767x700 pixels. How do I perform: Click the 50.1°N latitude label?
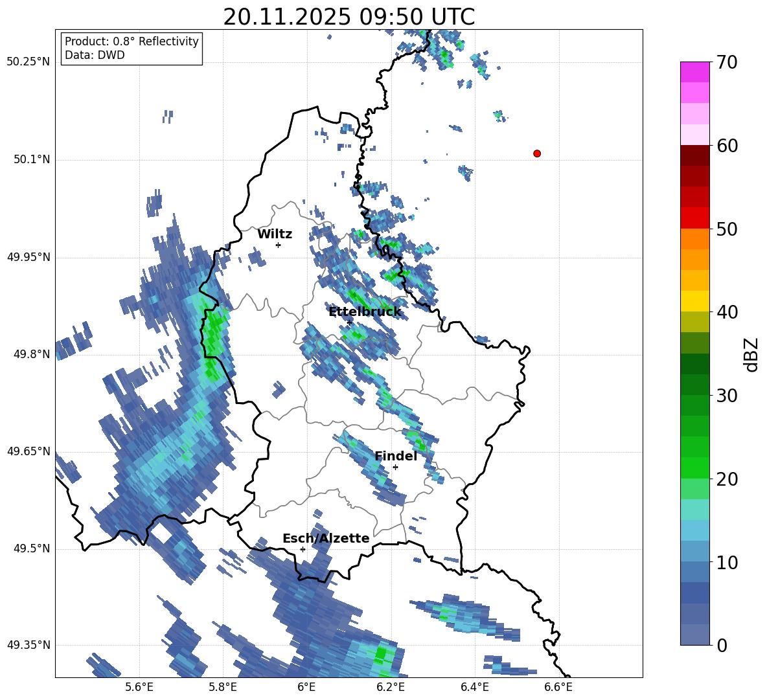32,159
